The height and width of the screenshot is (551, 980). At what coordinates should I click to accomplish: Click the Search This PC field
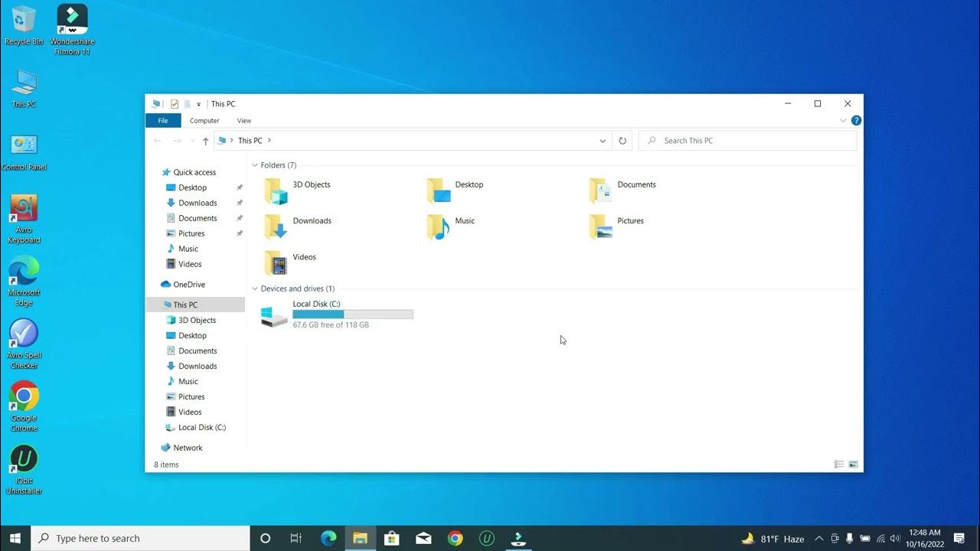(x=747, y=141)
